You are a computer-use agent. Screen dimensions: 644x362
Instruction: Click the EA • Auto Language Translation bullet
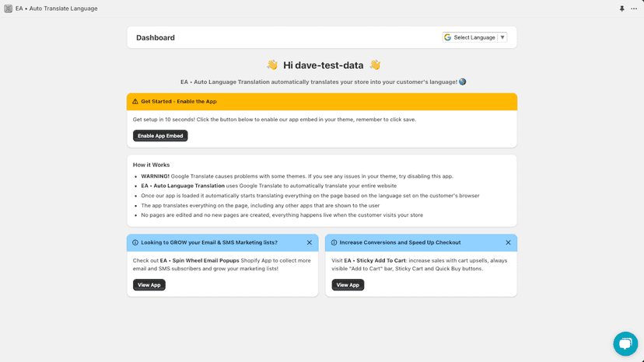pos(268,186)
